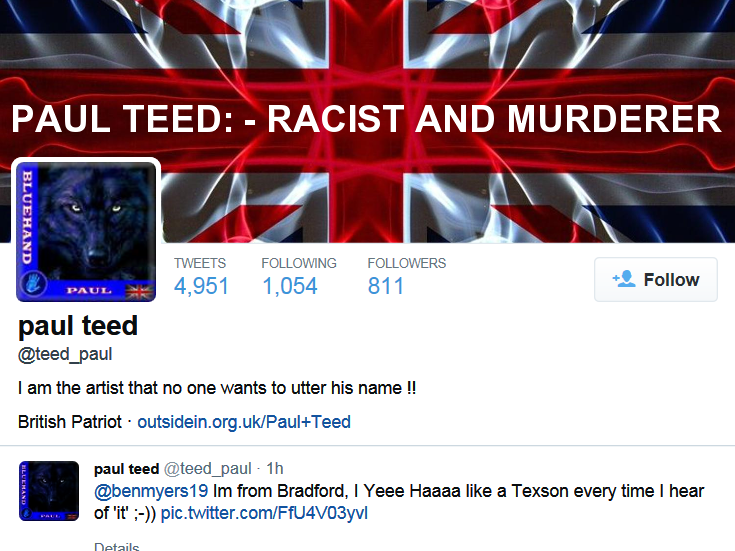Screen dimensions: 735x551
Task: Click the paul teed profile name heading
Action: [78, 326]
